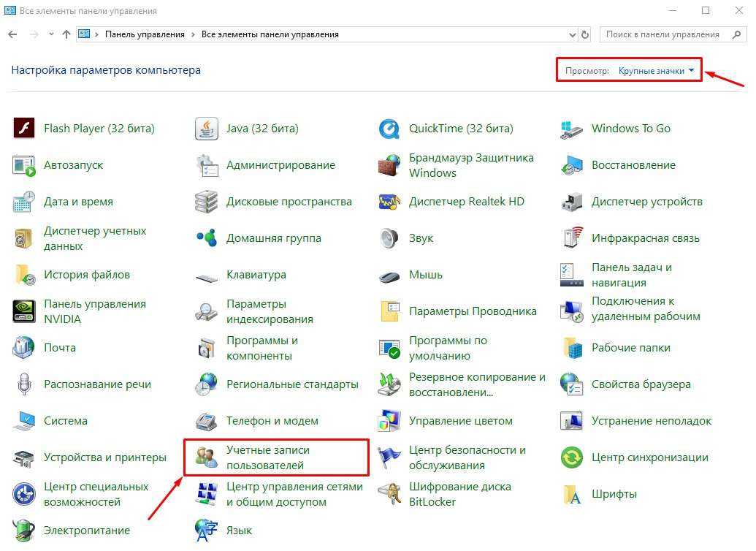Screen dimensions: 756x551
Task: Click the Java coffee cup icon
Action: coord(207,129)
